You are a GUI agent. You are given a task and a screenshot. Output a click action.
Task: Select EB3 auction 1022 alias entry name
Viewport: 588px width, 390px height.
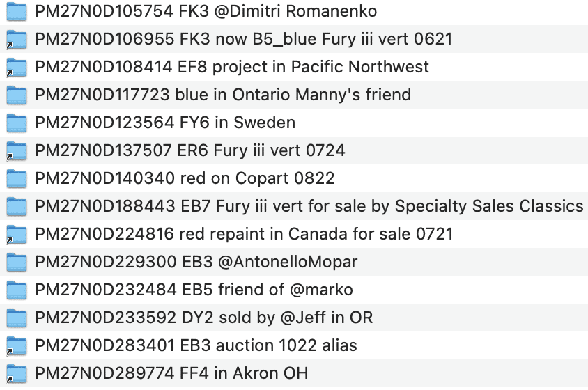pos(196,345)
